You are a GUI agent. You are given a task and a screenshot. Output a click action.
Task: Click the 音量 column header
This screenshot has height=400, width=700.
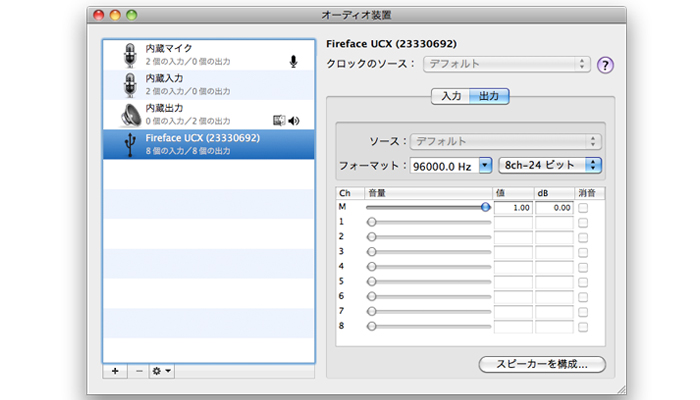(x=429, y=193)
